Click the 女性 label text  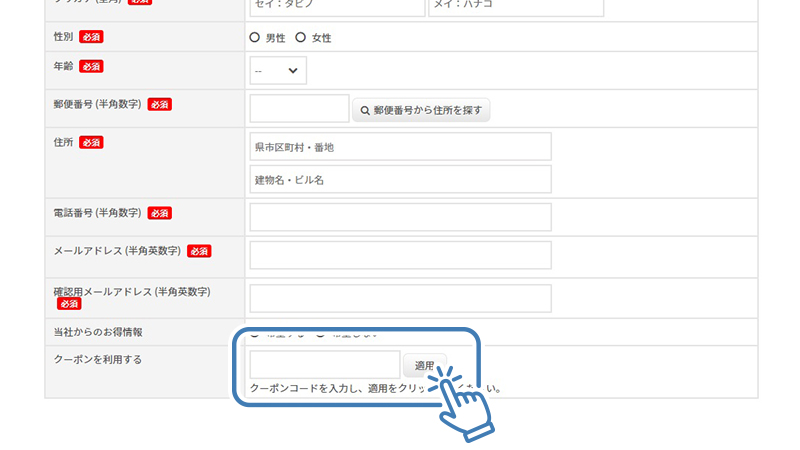pos(321,38)
